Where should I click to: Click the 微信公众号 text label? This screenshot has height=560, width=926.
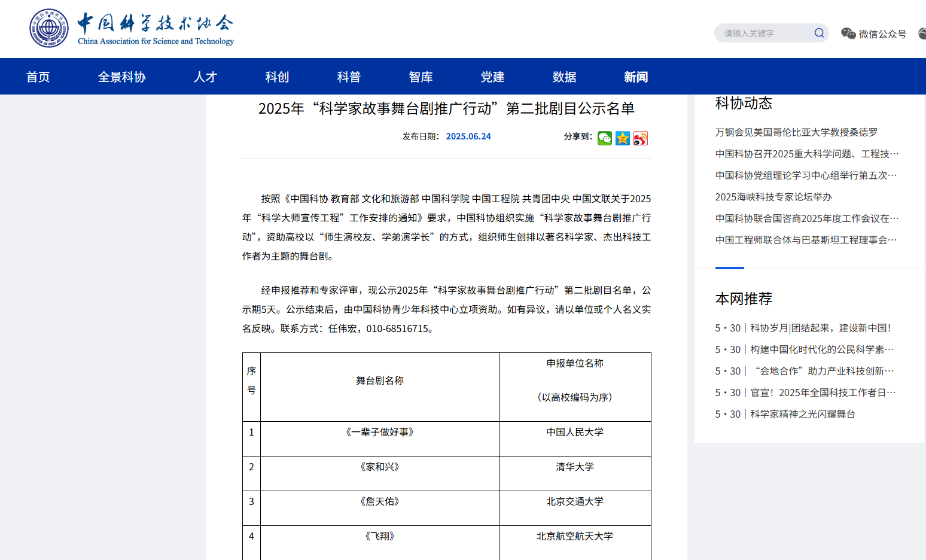pyautogui.click(x=882, y=34)
